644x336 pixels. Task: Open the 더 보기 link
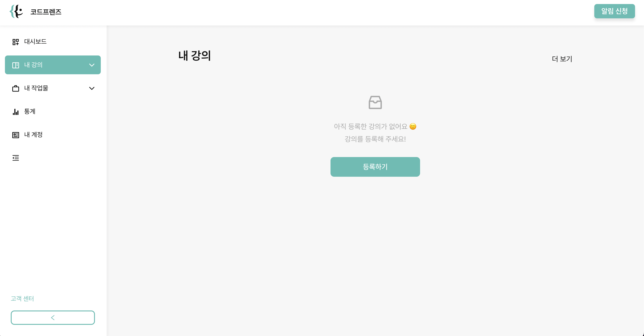pyautogui.click(x=562, y=59)
